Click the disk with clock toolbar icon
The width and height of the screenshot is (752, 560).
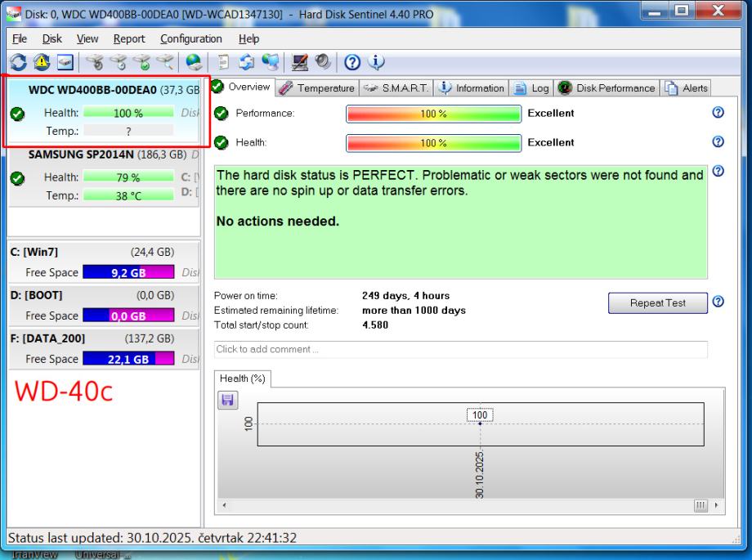click(x=119, y=62)
